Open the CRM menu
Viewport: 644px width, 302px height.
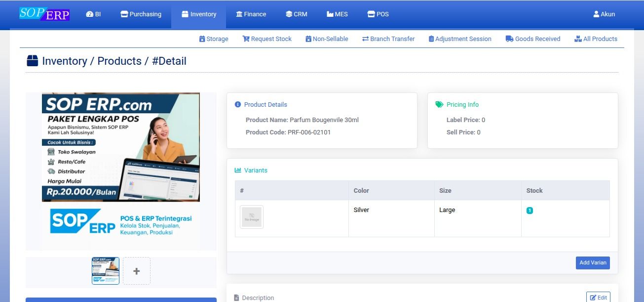pyautogui.click(x=297, y=14)
